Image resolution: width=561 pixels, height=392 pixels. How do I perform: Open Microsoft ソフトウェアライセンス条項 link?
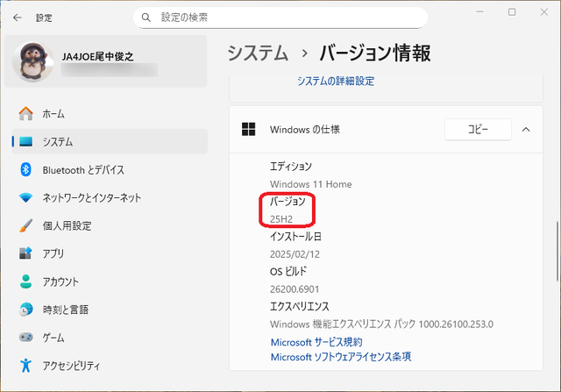341,357
